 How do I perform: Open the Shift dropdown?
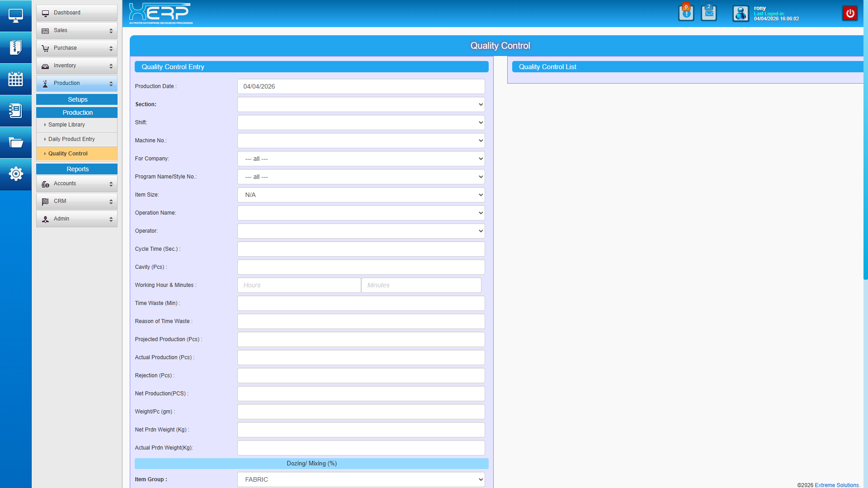click(x=361, y=122)
